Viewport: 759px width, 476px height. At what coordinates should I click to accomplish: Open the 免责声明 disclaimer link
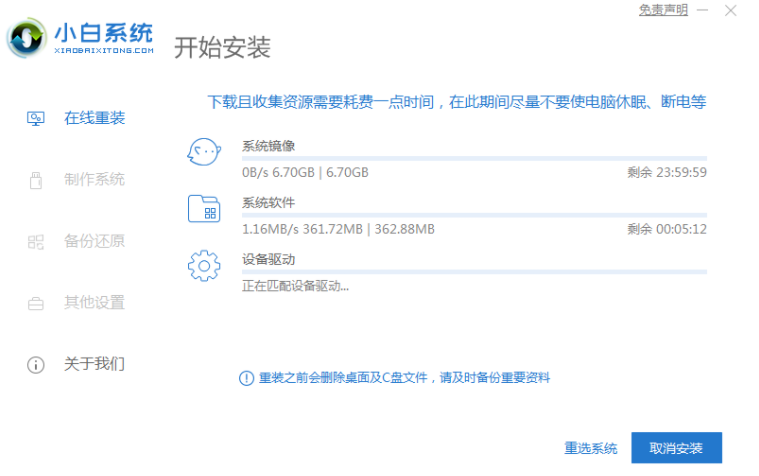pyautogui.click(x=663, y=10)
